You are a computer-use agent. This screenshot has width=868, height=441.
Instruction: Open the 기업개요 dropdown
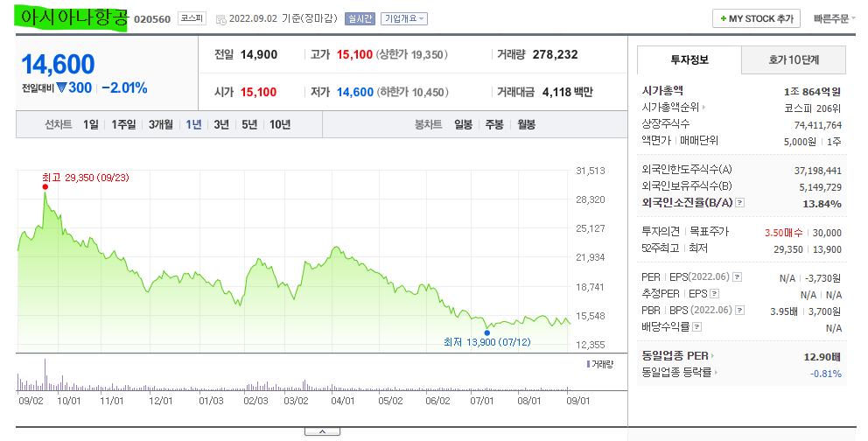click(404, 19)
